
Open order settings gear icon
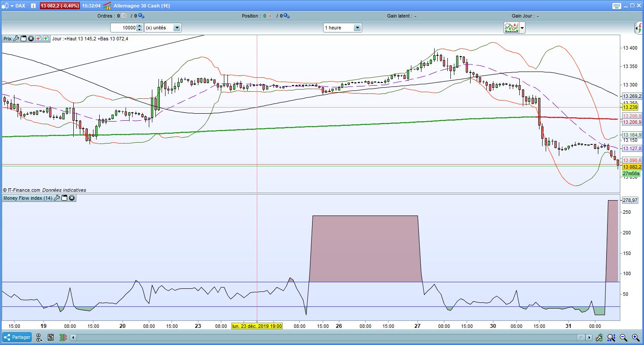(141, 16)
